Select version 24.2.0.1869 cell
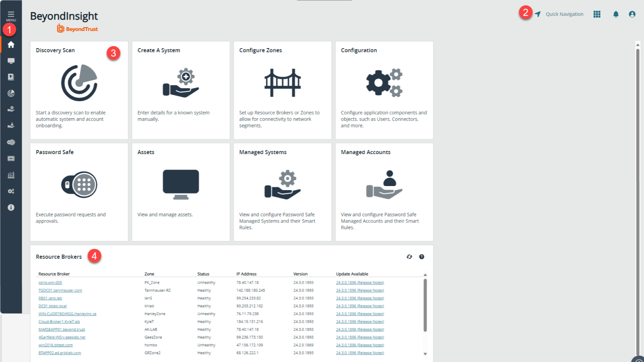This screenshot has height=362, width=644. tap(303, 345)
